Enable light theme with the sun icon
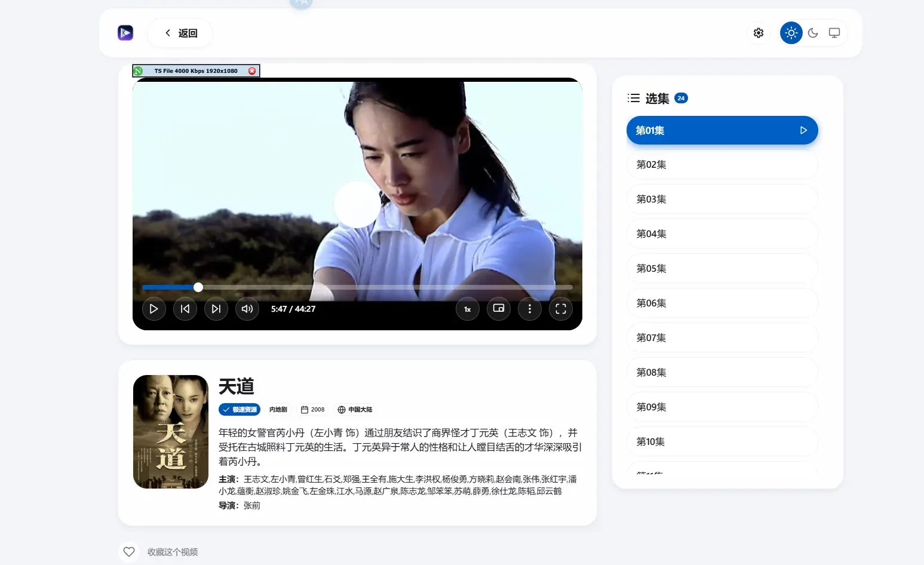 point(791,33)
